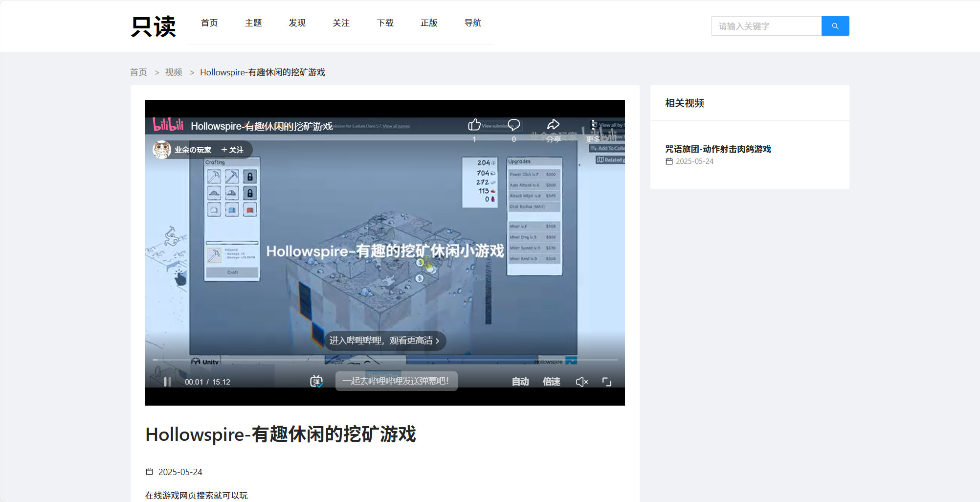Click the 00:01 / 15:12 time display
Screen dimensions: 980x502
tap(207, 382)
